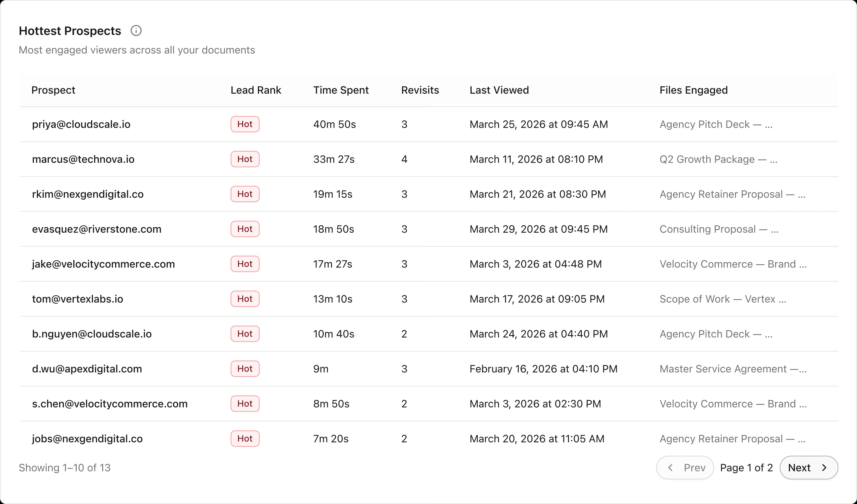
Task: Click the Master Service Agreement file
Action: coord(732,369)
